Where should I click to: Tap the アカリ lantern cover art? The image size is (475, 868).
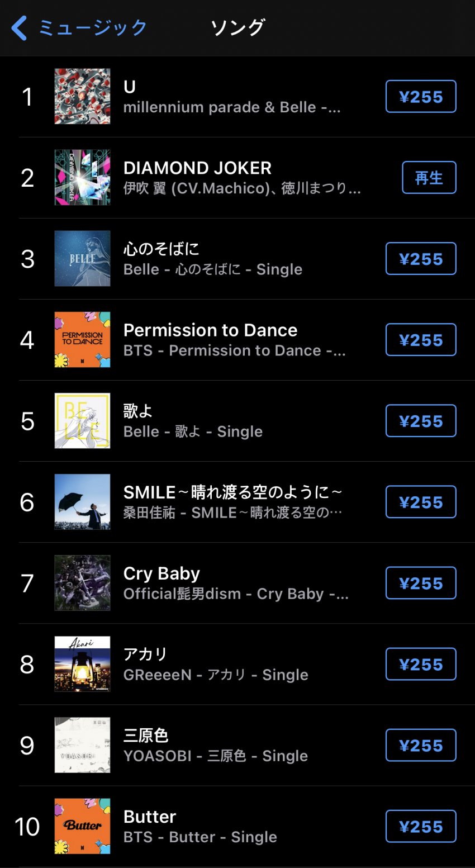click(82, 664)
